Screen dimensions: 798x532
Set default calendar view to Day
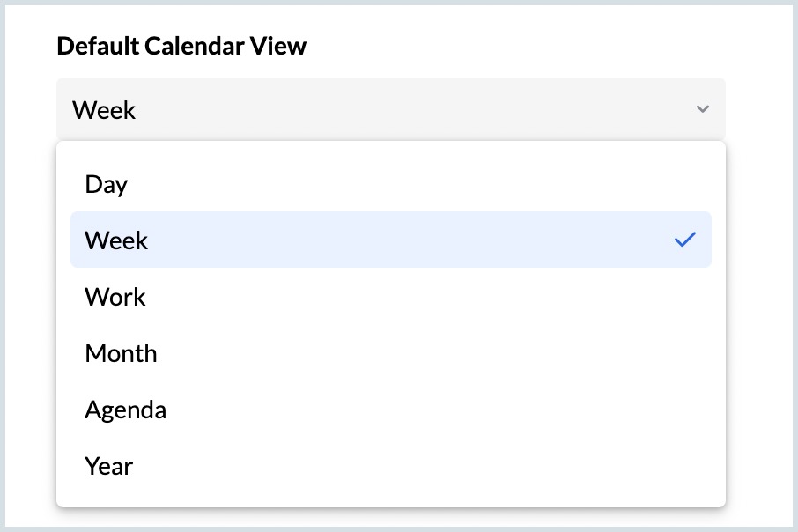(x=107, y=184)
